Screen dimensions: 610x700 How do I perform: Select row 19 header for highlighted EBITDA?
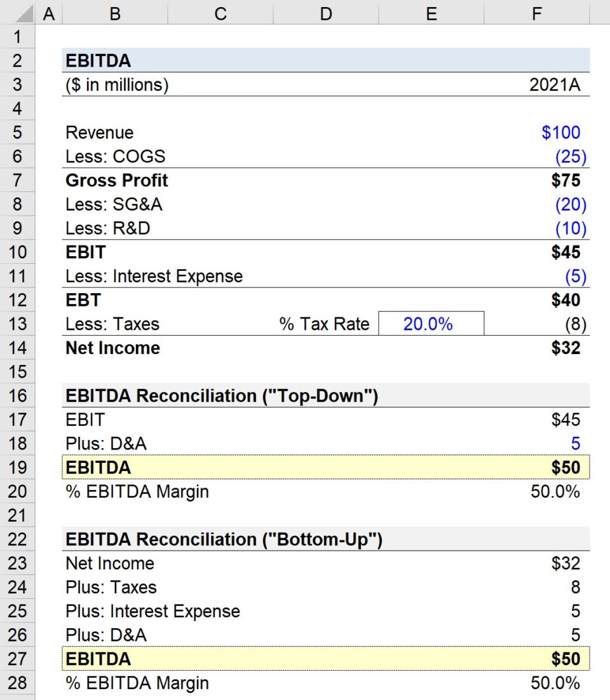pos(14,467)
